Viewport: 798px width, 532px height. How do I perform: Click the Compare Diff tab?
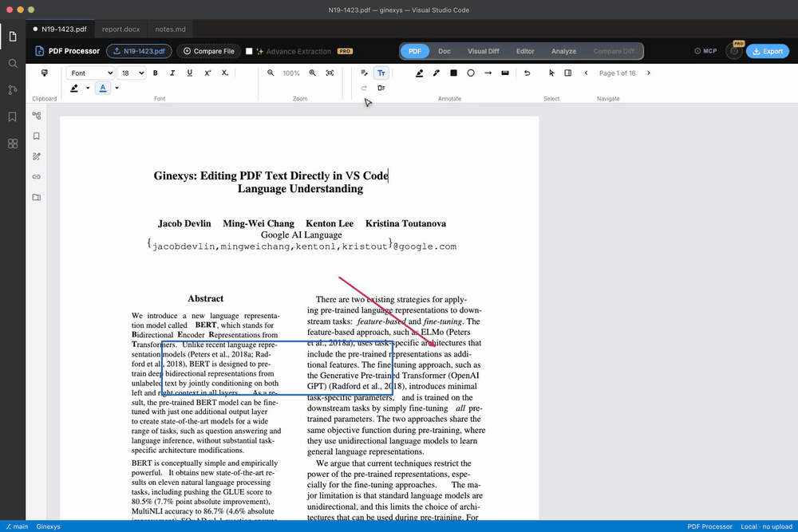pyautogui.click(x=614, y=51)
